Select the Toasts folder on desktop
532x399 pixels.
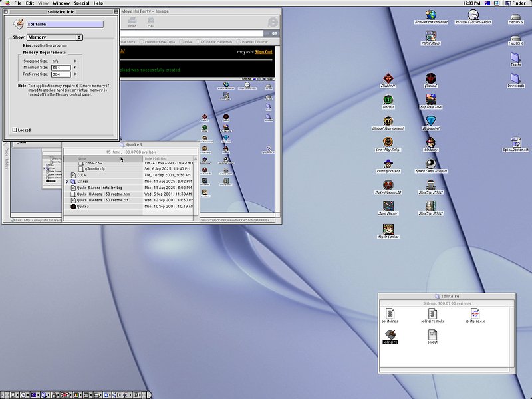pos(515,58)
